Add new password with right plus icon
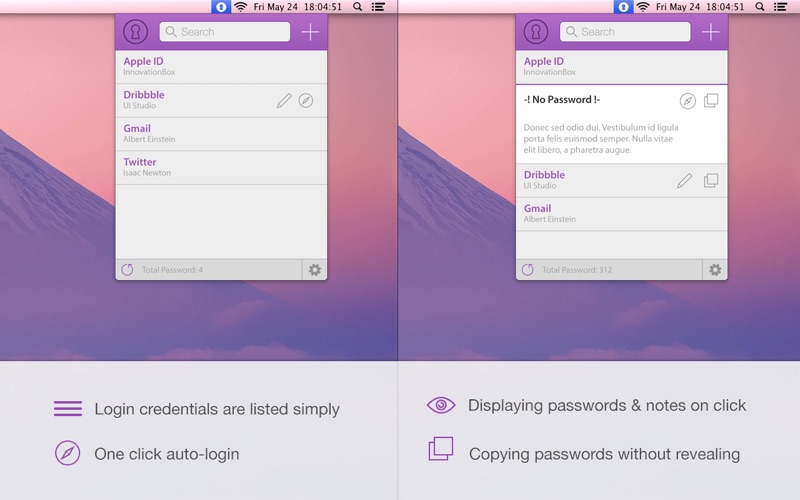Viewport: 800px width, 500px height. (x=711, y=32)
